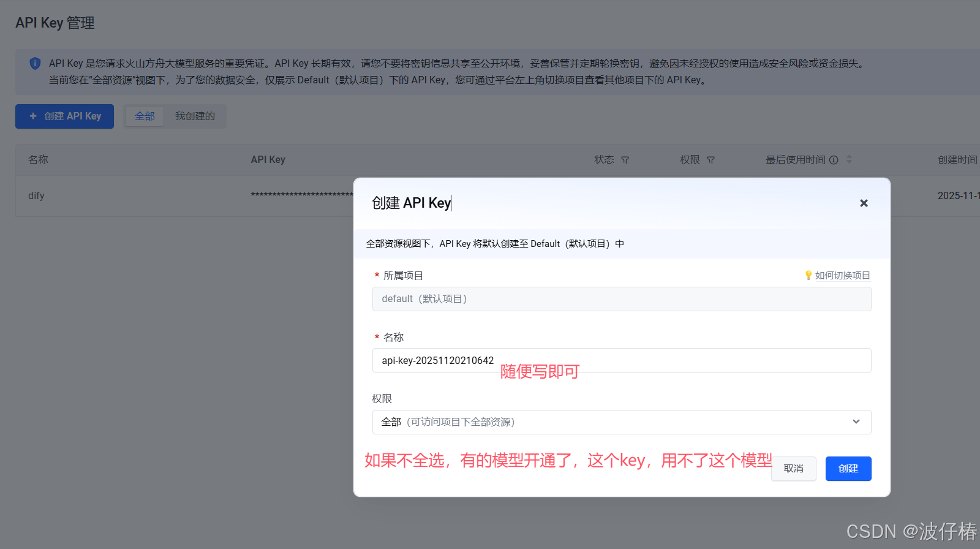Click the 所属项目 field label
Viewport: 980px width, 549px height.
pyautogui.click(x=403, y=276)
